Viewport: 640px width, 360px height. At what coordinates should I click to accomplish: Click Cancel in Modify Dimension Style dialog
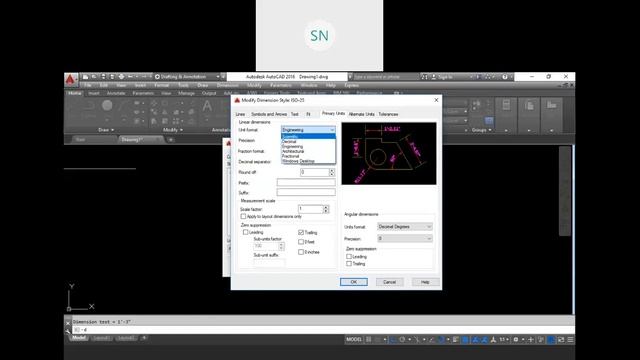[x=389, y=282]
